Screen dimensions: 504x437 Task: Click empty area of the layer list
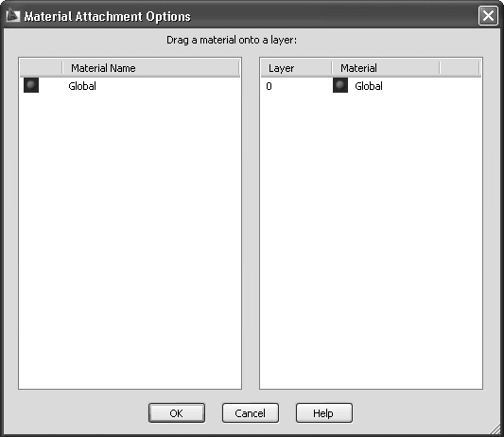[x=371, y=238]
